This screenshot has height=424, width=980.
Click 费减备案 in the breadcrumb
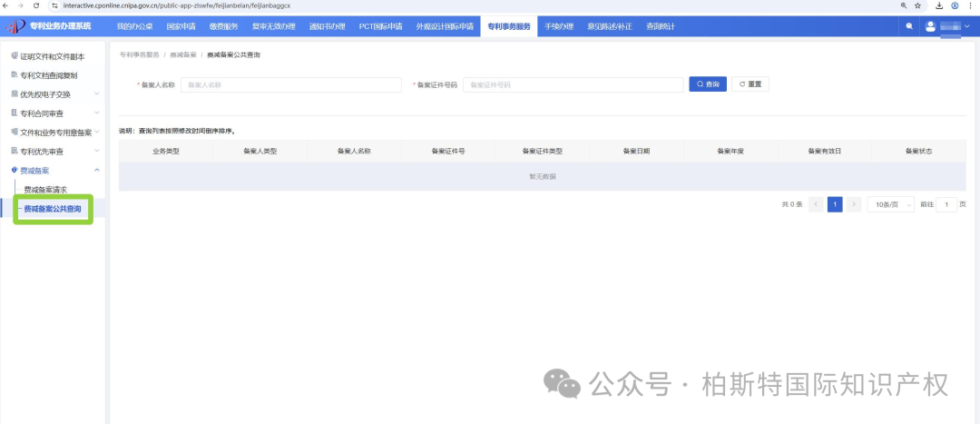pyautogui.click(x=183, y=55)
